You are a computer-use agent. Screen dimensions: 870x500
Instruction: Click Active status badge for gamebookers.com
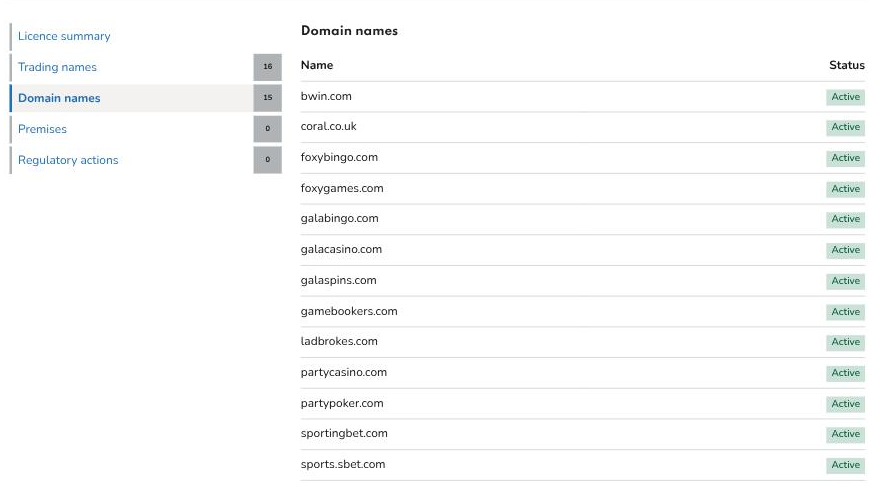click(x=846, y=312)
